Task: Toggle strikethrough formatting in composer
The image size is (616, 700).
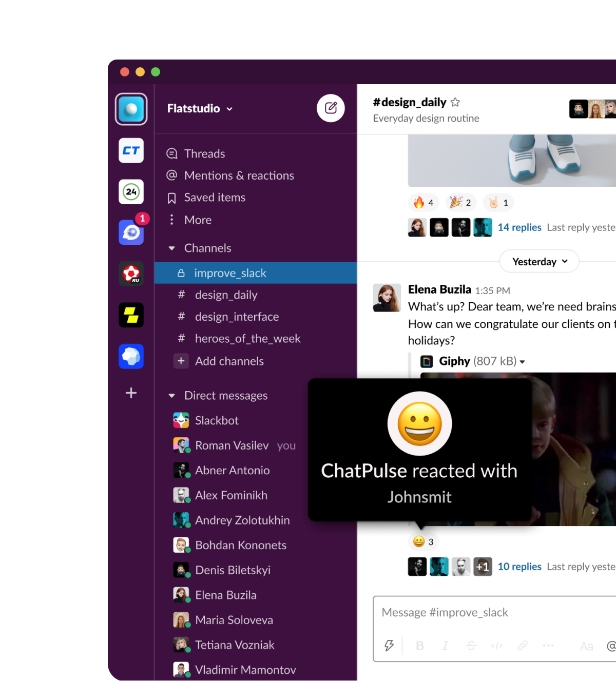Action: pyautogui.click(x=471, y=646)
